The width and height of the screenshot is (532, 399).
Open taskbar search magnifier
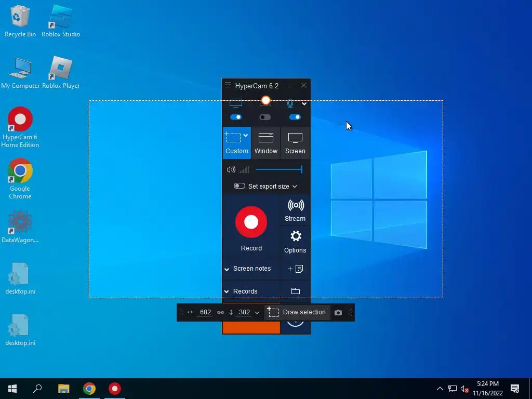pos(37,389)
